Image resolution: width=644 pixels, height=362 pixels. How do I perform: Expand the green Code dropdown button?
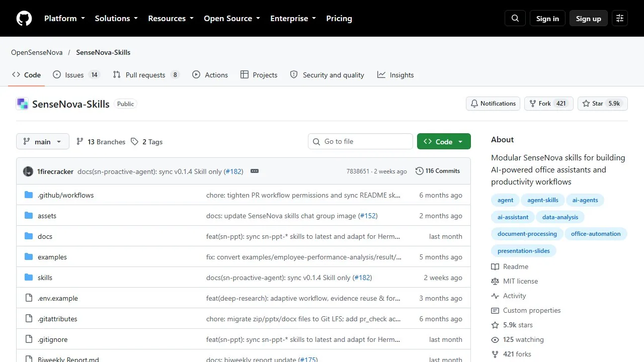click(444, 142)
